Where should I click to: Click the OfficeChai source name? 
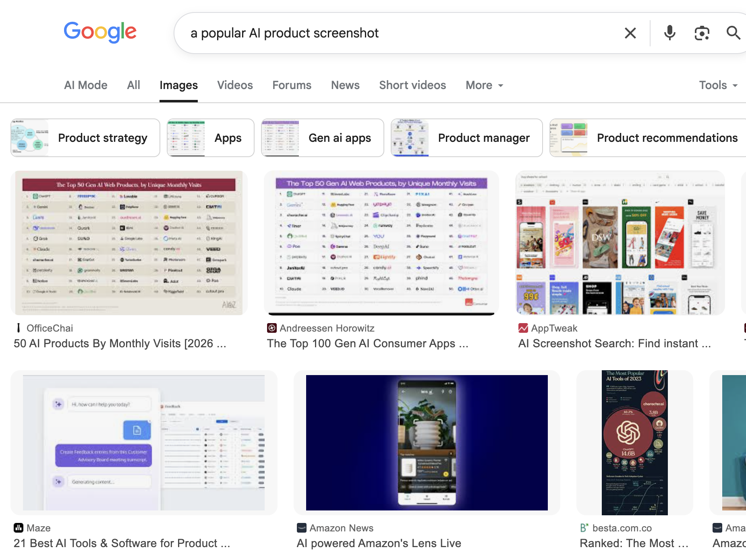pyautogui.click(x=50, y=328)
